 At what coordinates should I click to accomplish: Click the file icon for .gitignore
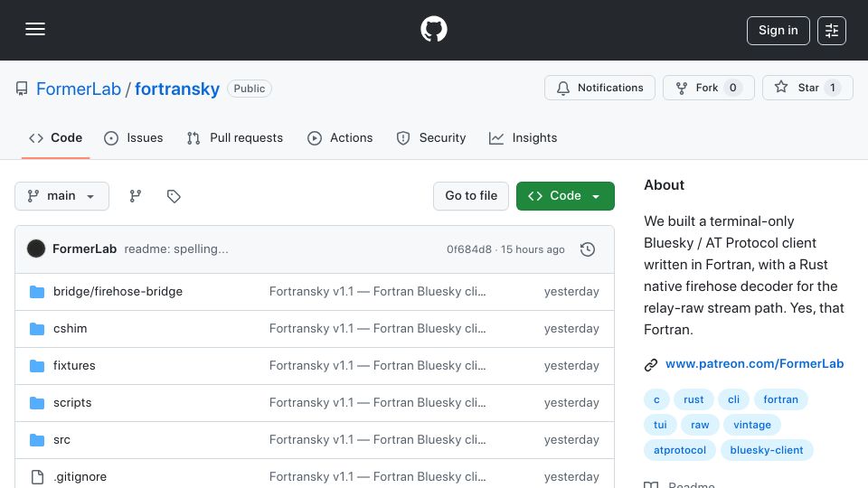[37, 477]
